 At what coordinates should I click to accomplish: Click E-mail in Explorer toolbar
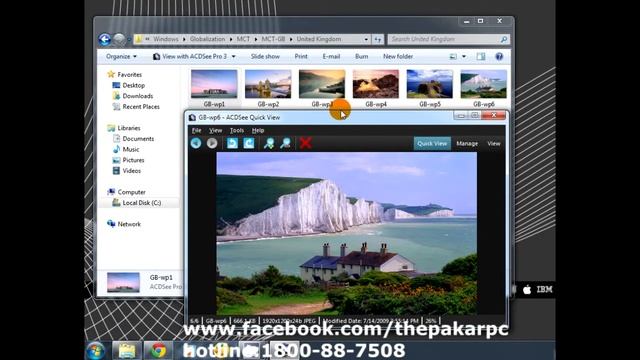click(331, 56)
